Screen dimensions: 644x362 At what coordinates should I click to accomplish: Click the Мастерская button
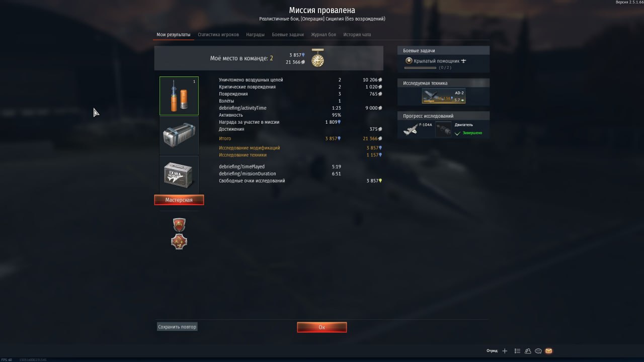(x=179, y=200)
